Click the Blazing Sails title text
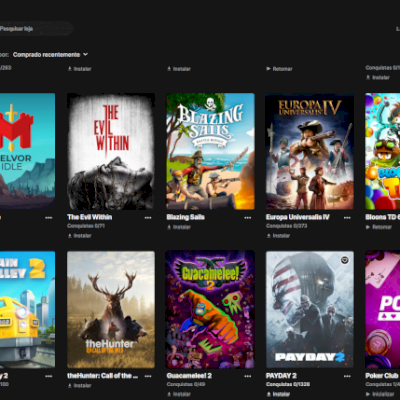 186,217
